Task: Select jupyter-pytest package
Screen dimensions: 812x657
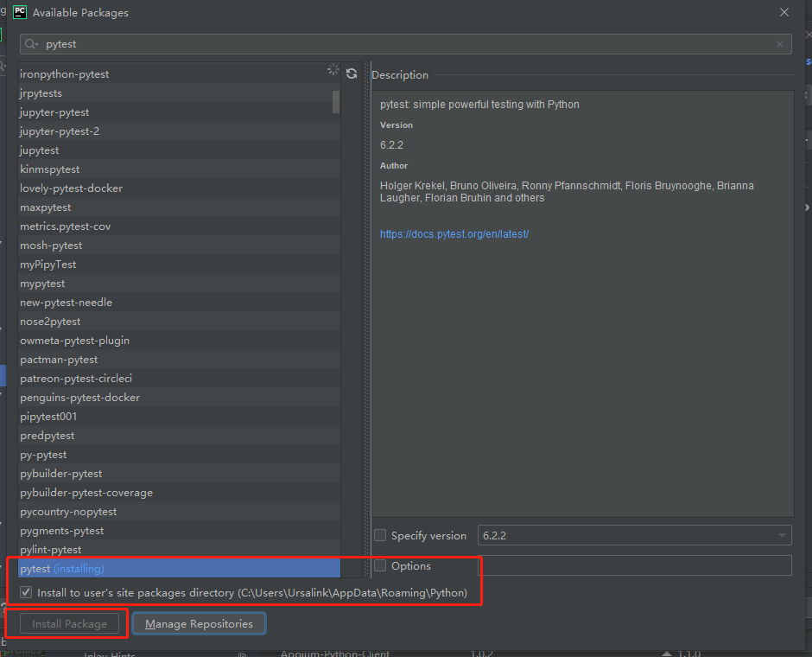Action: [x=179, y=112]
